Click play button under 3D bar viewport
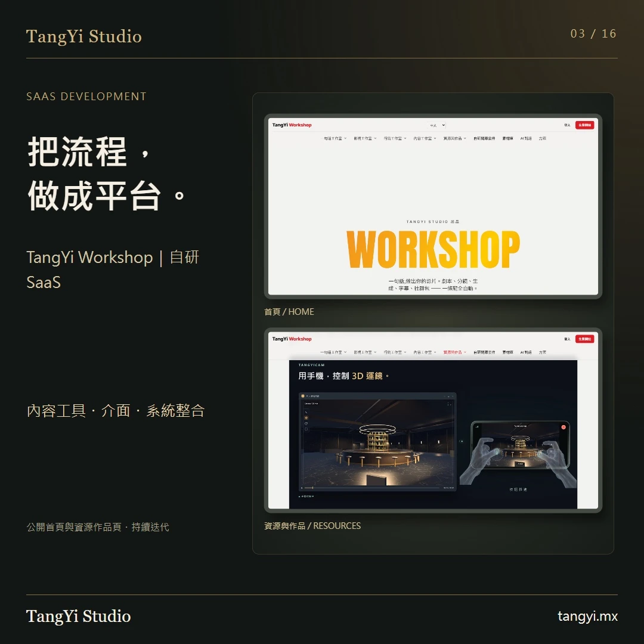The width and height of the screenshot is (644, 644). 302,488
